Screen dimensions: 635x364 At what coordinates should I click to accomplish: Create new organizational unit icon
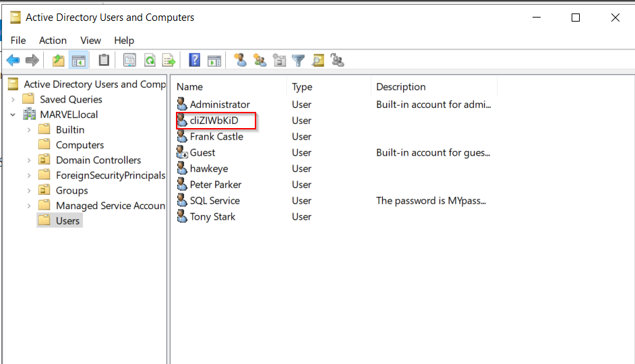pyautogui.click(x=279, y=60)
